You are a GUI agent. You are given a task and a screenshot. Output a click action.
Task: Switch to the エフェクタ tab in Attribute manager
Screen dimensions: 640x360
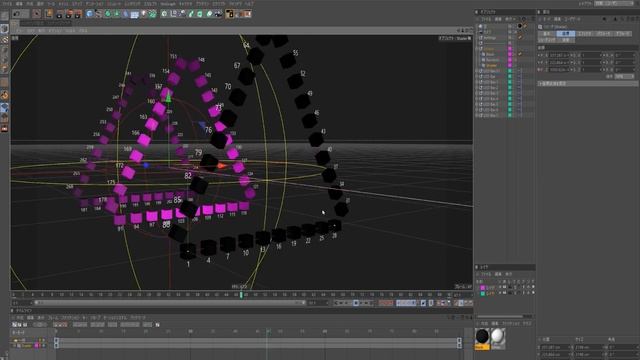tap(584, 34)
